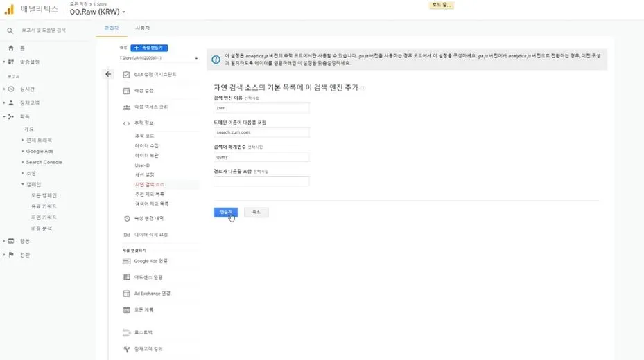The image size is (644, 360).
Task: Click the query parameter field containing query
Action: point(261,157)
